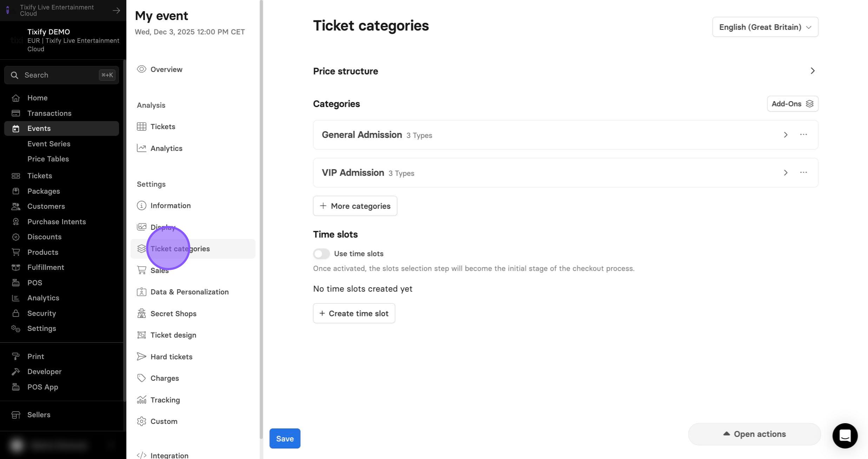Image resolution: width=868 pixels, height=459 pixels.
Task: Click the blue Save button
Action: (x=285, y=438)
